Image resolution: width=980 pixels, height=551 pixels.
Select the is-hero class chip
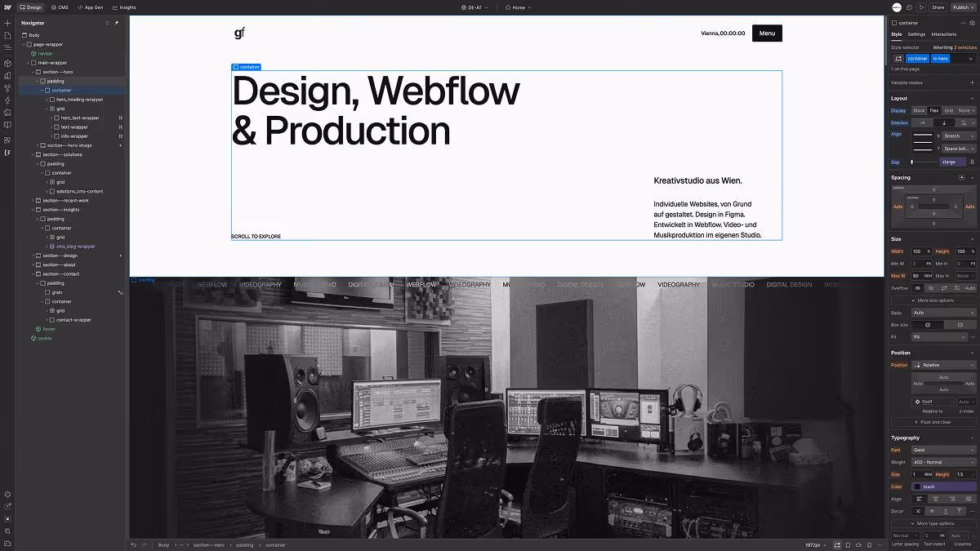pyautogui.click(x=940, y=59)
